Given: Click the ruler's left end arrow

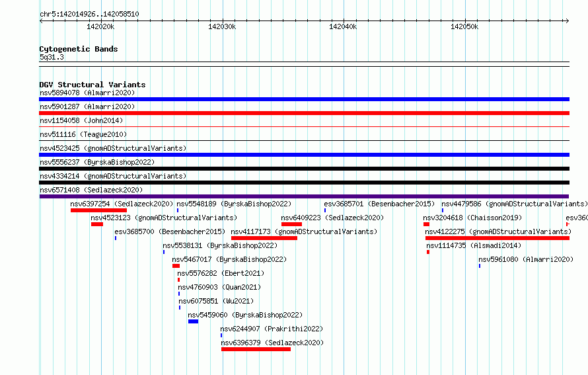Looking at the screenshot, I should click(x=42, y=21).
